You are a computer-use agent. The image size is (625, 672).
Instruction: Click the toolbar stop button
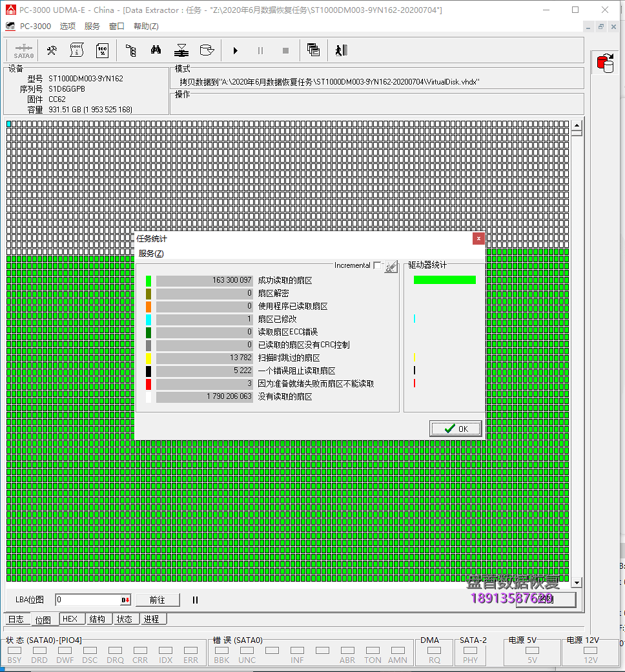[x=285, y=50]
